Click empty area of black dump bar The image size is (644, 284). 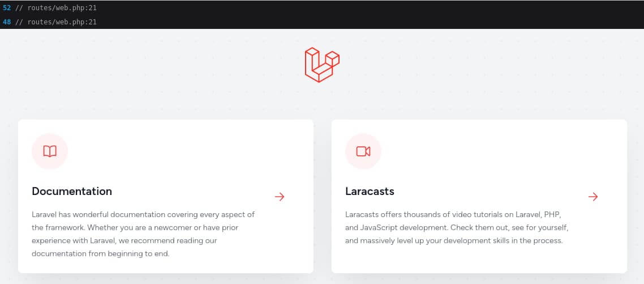(370, 14)
